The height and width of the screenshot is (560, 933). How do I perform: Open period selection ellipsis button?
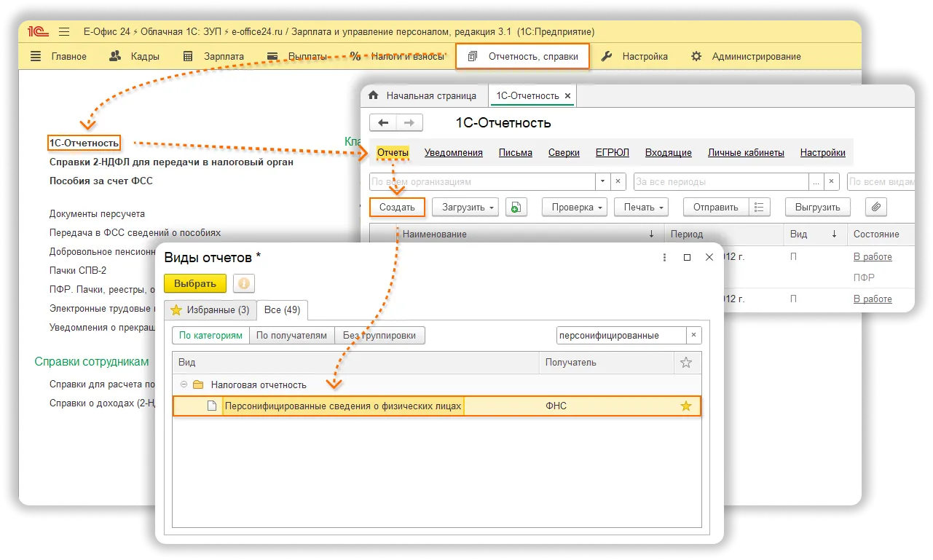[x=816, y=181]
